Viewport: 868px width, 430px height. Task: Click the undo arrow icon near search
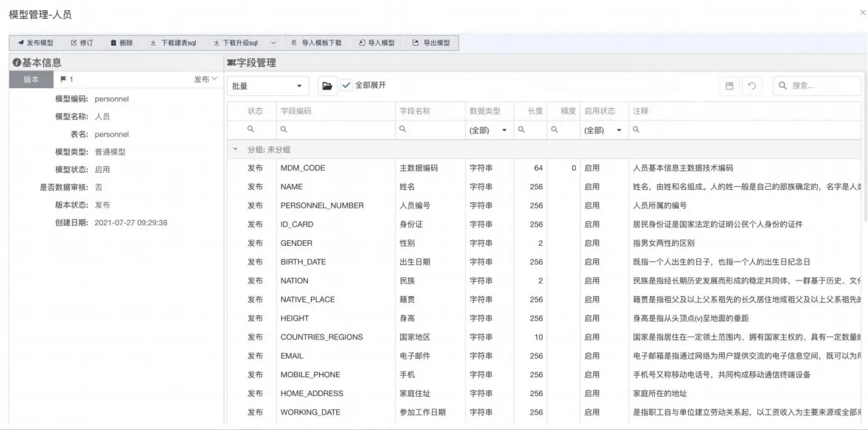coord(752,86)
